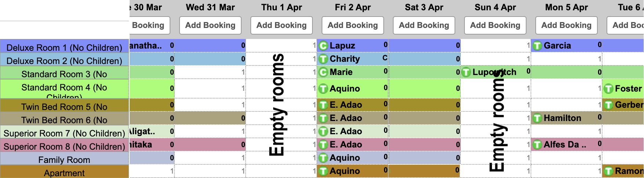The height and width of the screenshot is (178, 644).
Task: Click the T icon beside Hamilton booking
Action: pos(537,118)
